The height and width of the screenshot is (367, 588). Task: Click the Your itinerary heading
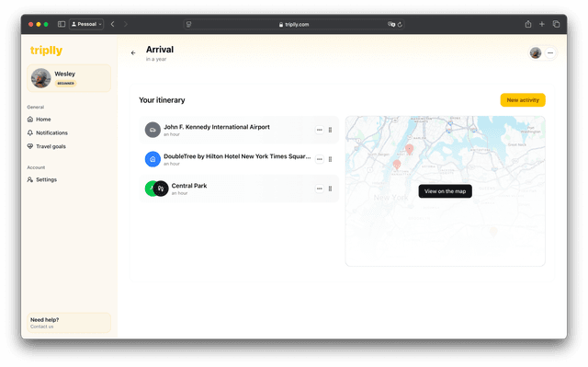click(x=162, y=100)
